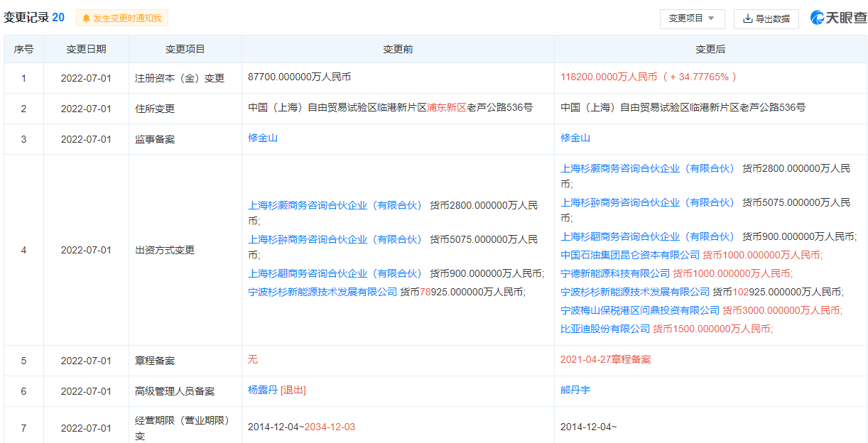Screen dimensions: 868x443
Task: Open 上海杉翮商务咨询合伙企业 link in 变更后
Action: coord(647,236)
